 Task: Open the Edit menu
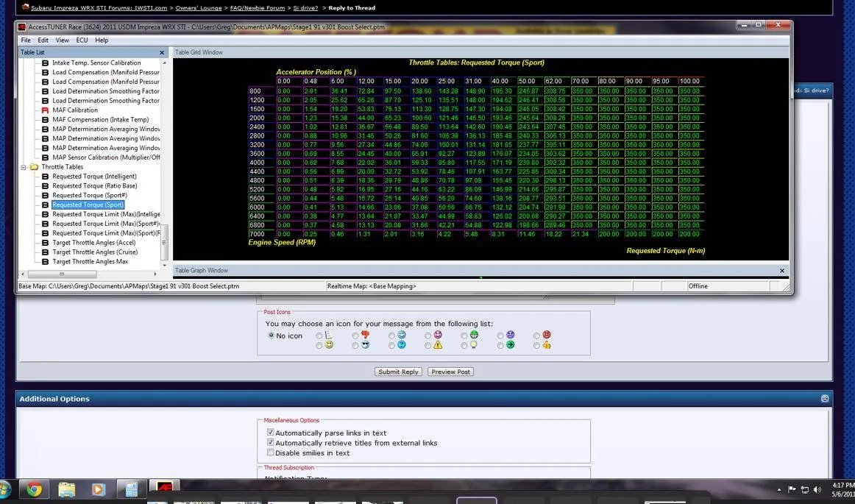pyautogui.click(x=43, y=40)
